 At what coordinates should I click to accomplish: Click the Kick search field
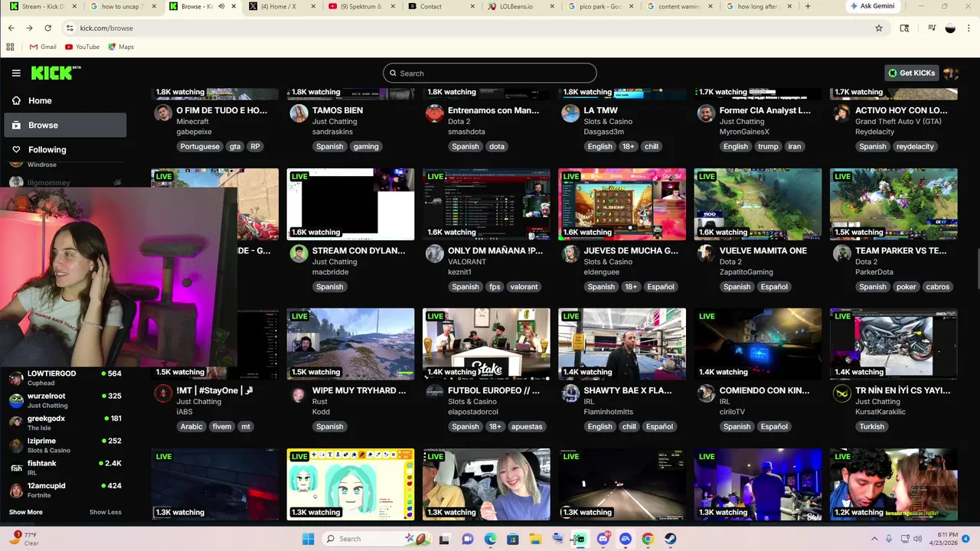[x=490, y=73]
